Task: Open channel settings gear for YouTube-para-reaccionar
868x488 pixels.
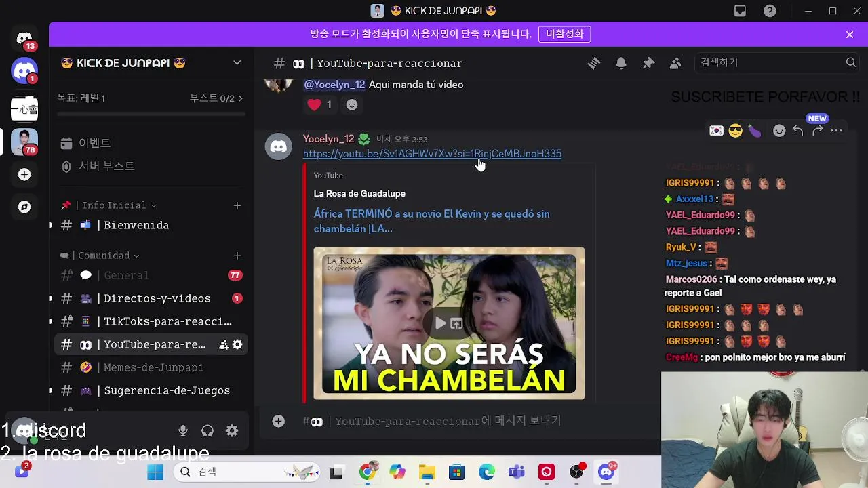Action: [237, 344]
